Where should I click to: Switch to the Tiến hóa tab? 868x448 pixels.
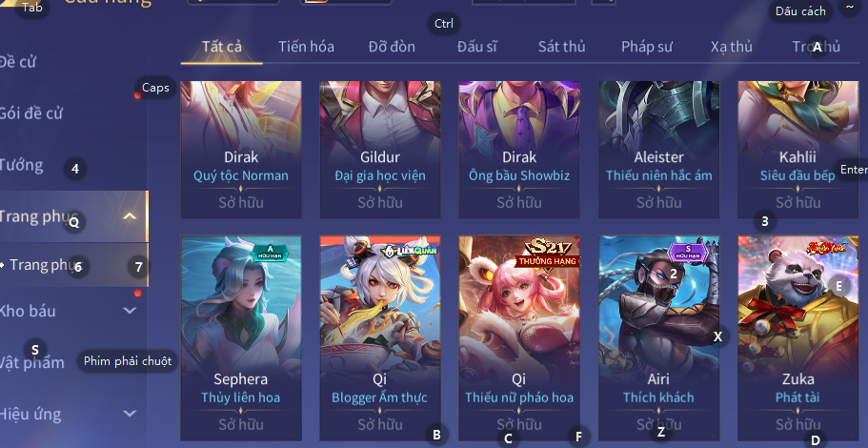[306, 47]
